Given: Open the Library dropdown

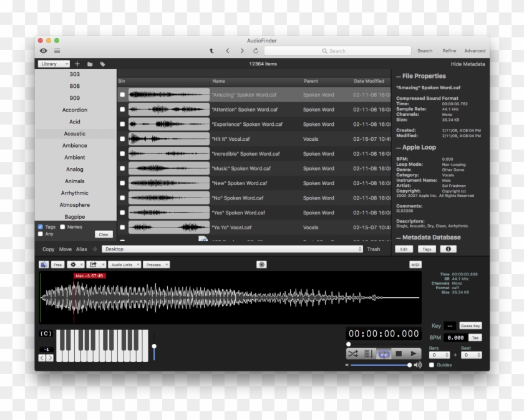Looking at the screenshot, I should click(54, 64).
